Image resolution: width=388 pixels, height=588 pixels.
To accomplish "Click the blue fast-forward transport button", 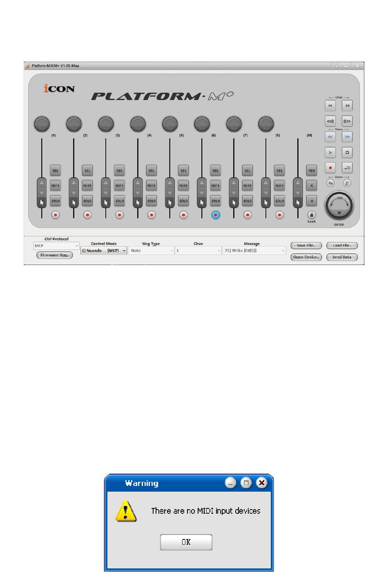I will pos(347,137).
